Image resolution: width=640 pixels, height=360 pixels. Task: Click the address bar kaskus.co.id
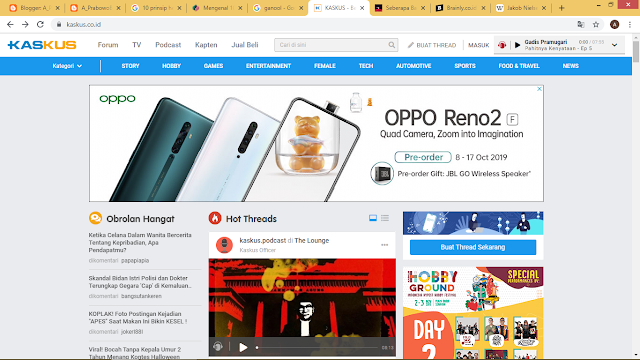coord(83,24)
